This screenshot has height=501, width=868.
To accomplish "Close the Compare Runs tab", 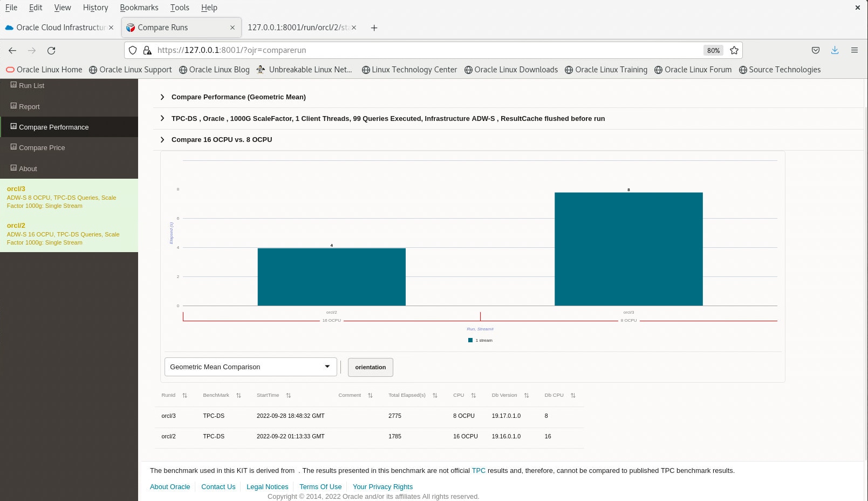I will [233, 28].
